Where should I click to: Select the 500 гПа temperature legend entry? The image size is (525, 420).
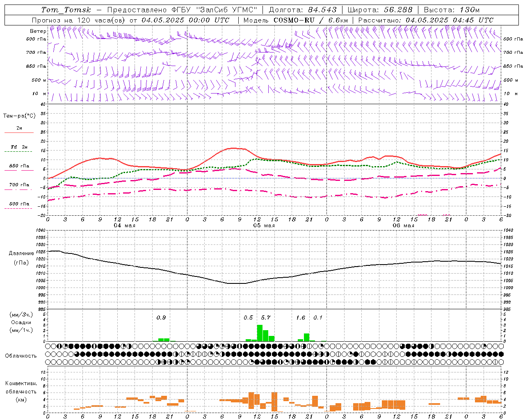(19, 205)
